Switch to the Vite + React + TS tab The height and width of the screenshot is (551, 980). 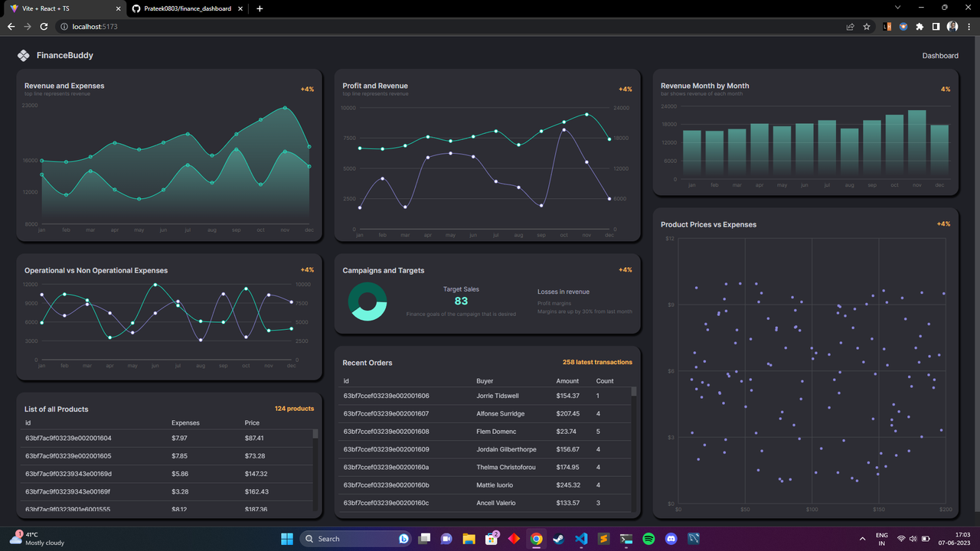click(x=65, y=8)
